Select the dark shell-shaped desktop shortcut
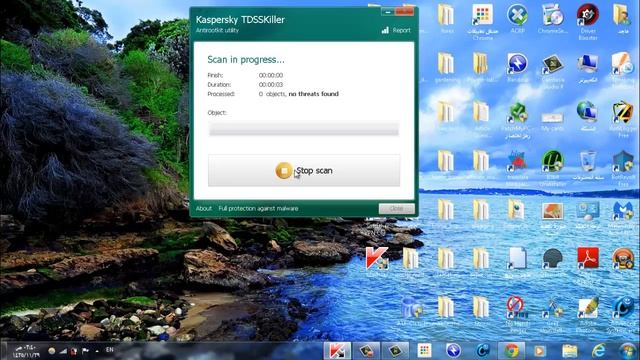The height and width of the screenshot is (360, 640). click(552, 258)
